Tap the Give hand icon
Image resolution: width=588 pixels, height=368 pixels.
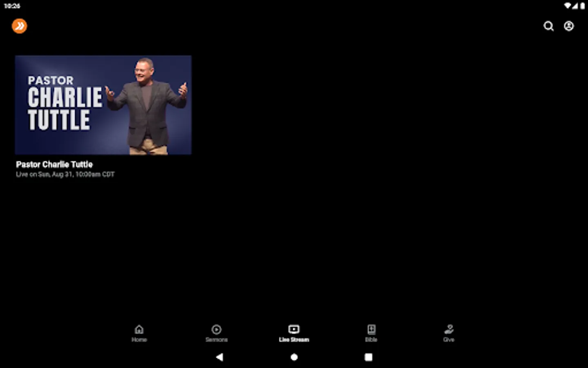pyautogui.click(x=448, y=330)
